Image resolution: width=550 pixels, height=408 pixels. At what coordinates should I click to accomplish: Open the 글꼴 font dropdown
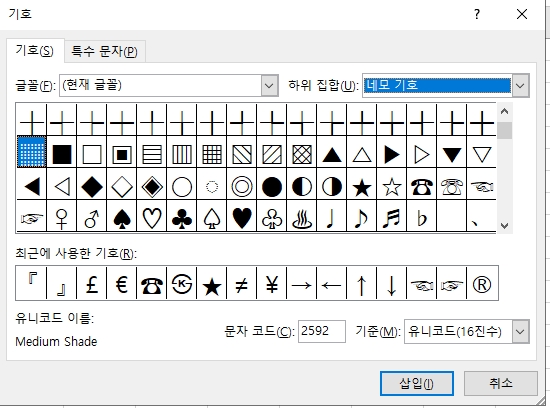[269, 85]
